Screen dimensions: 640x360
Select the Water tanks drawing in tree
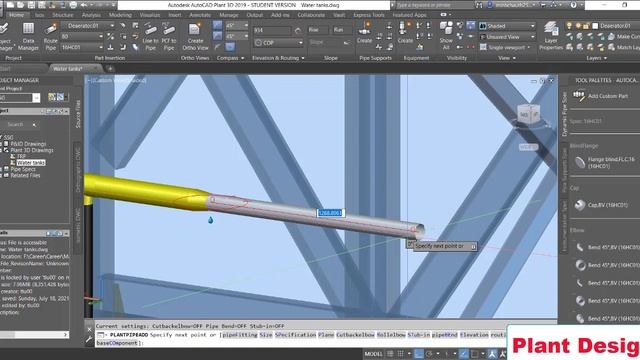(x=31, y=162)
